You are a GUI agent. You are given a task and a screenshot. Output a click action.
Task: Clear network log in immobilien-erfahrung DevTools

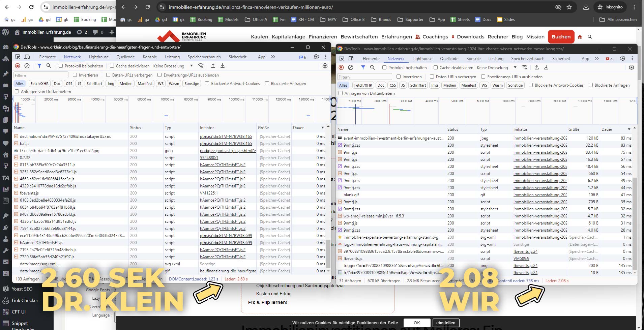351,67
